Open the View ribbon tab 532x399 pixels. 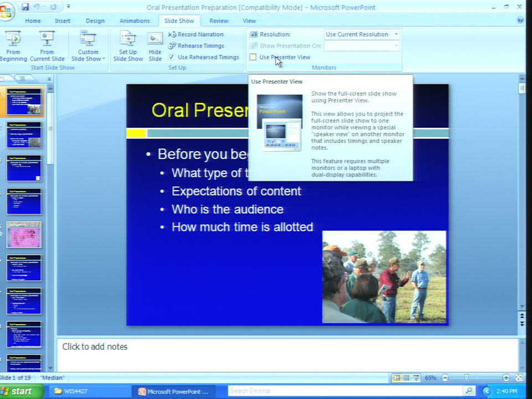[249, 21]
